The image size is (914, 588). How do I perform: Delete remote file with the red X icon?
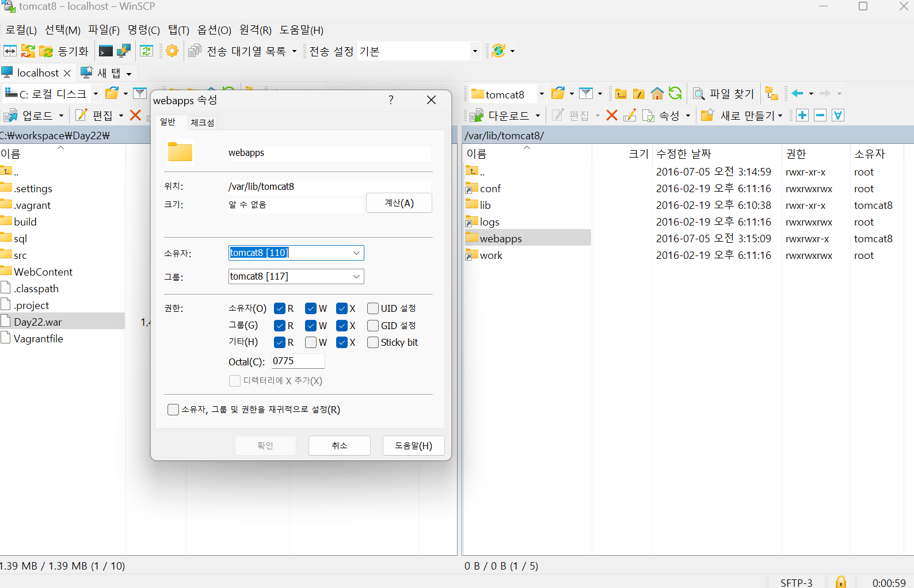(612, 115)
